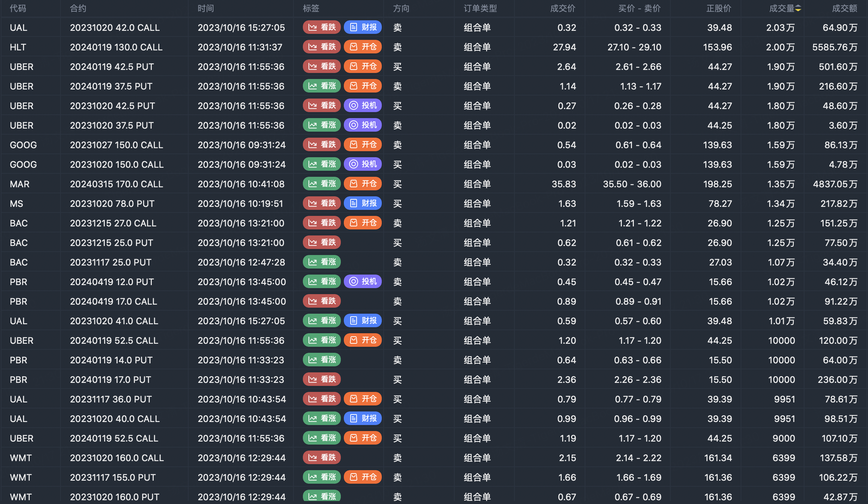Select 成交量 value 9000
868x504 pixels.
[784, 438]
